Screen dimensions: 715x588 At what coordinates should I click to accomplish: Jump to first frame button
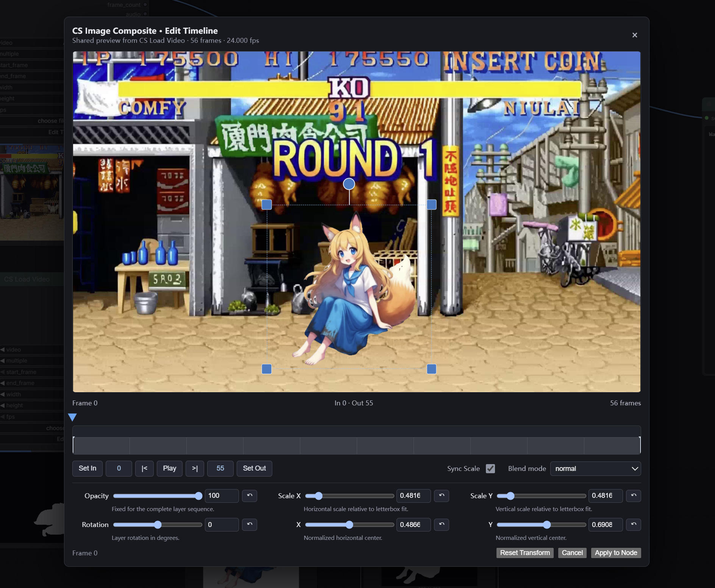point(144,468)
